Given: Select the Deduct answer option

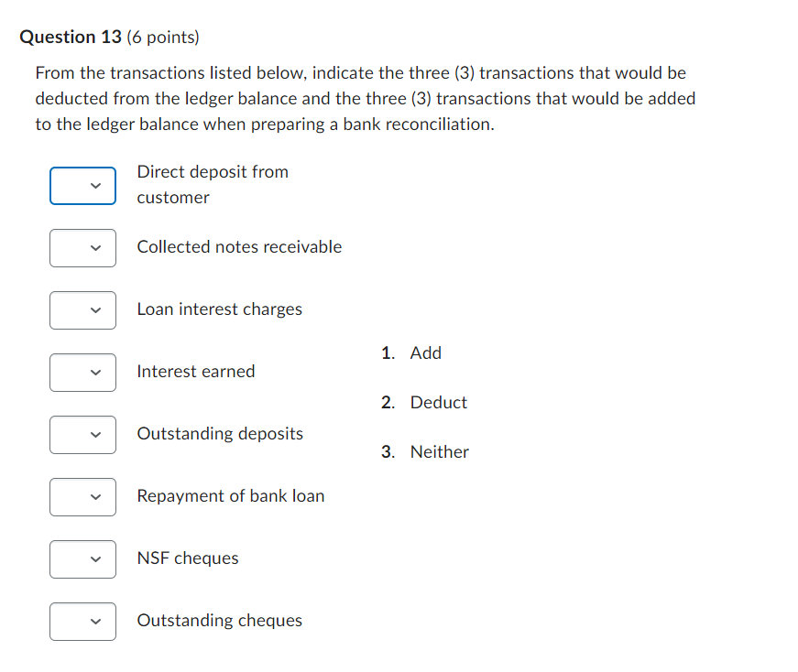Looking at the screenshot, I should 438,402.
